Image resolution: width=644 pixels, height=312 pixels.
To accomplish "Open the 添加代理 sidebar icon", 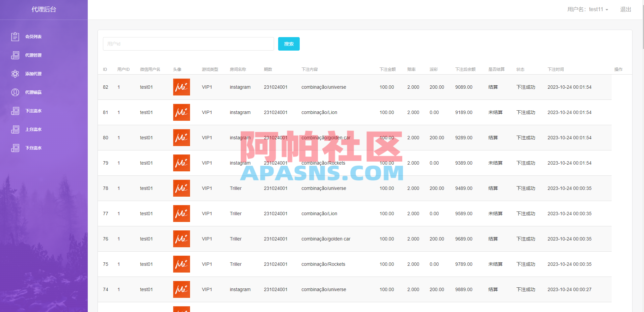I will [15, 74].
